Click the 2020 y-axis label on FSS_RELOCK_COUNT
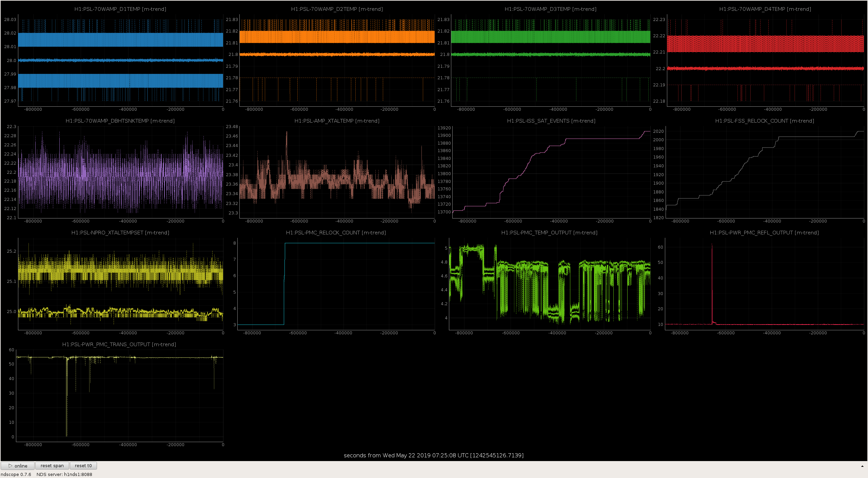Viewport: 868px width, 478px height. 658,131
